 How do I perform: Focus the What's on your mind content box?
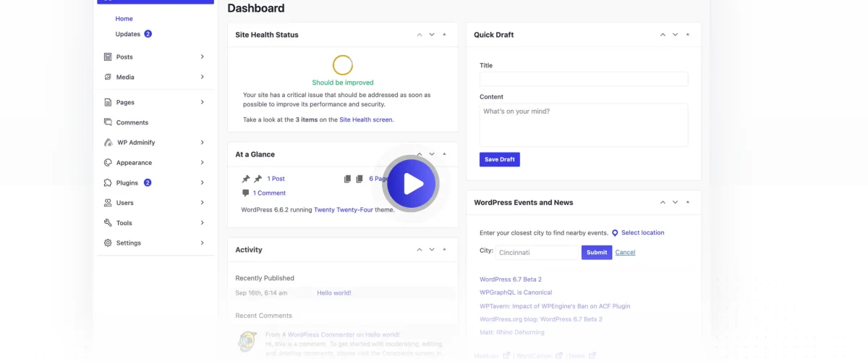tap(584, 125)
